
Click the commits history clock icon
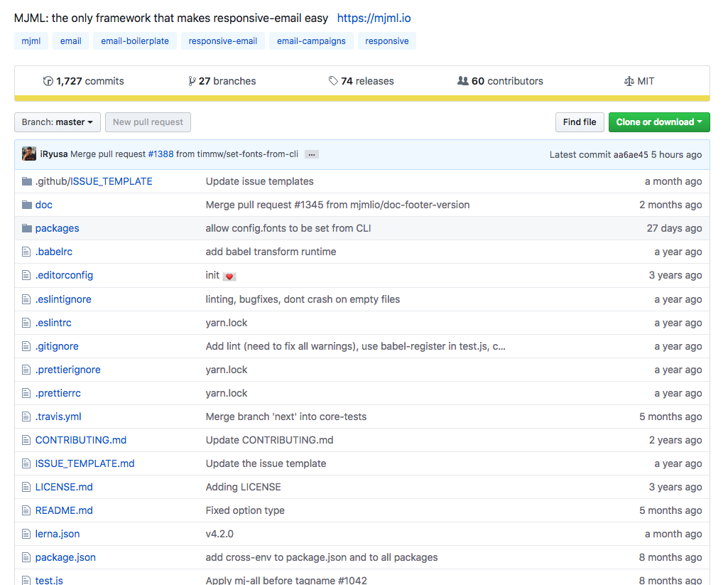click(48, 81)
